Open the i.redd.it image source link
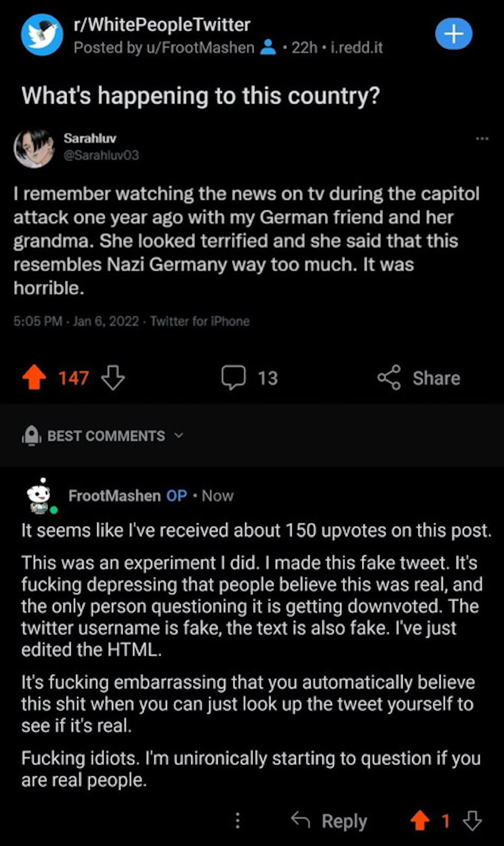The height and width of the screenshot is (846, 504). [356, 48]
